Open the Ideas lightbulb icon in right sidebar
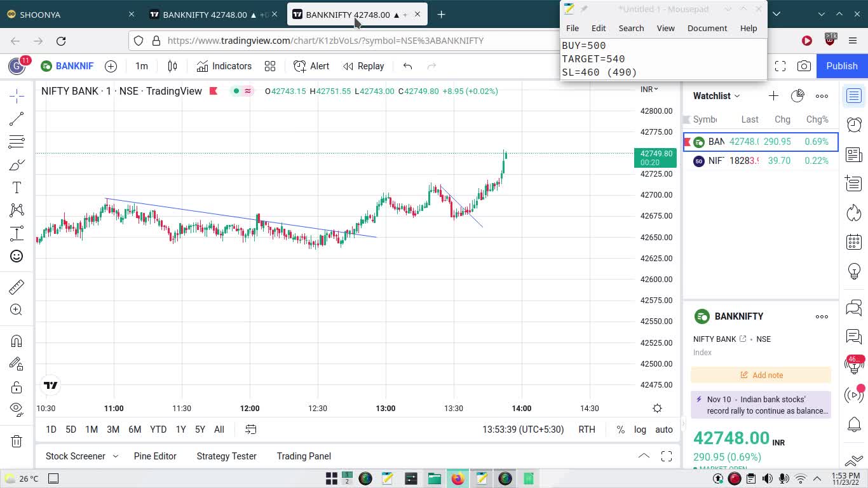Screen dimensions: 868x488 pos(854,271)
